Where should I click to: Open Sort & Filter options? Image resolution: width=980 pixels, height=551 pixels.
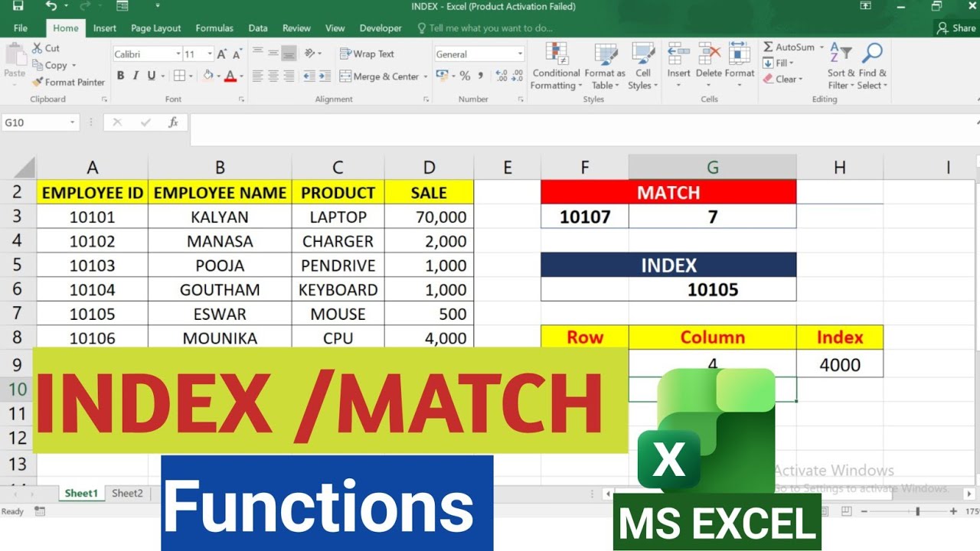(841, 66)
